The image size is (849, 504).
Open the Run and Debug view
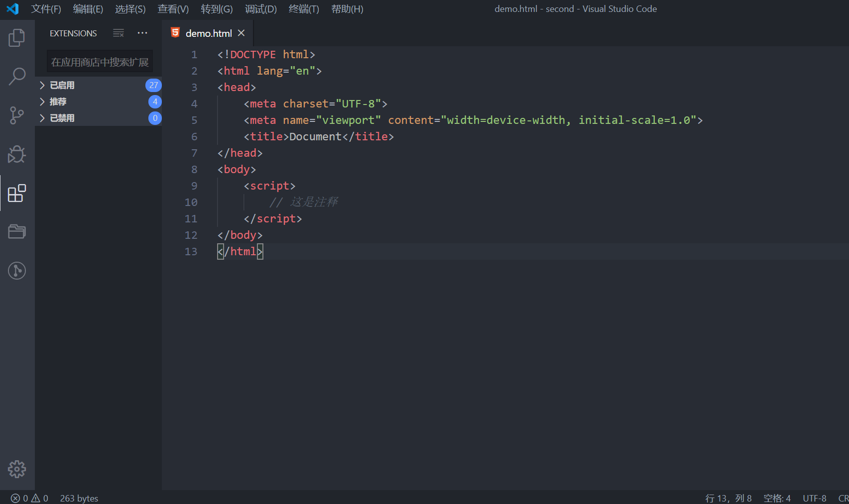[x=17, y=154]
